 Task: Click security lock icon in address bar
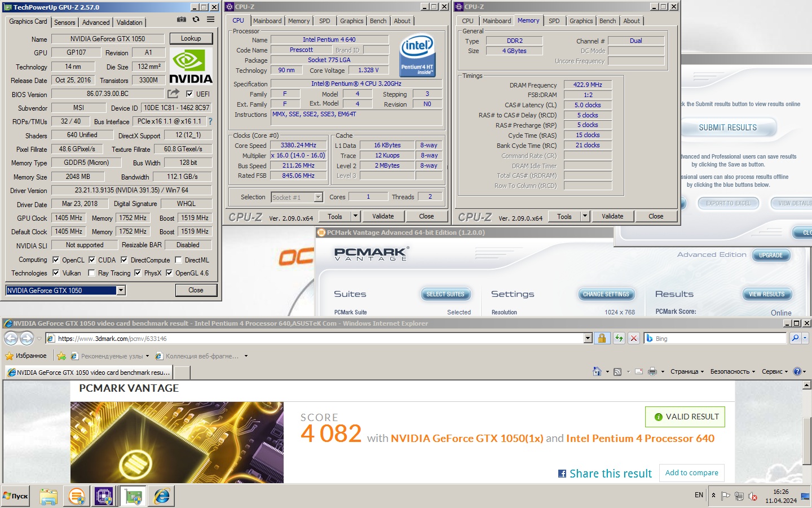602,338
